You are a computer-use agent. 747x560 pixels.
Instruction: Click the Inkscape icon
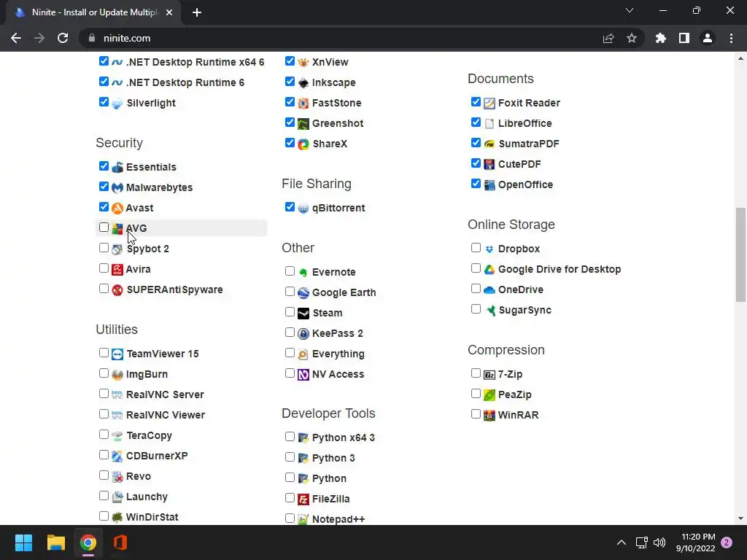pyautogui.click(x=303, y=83)
